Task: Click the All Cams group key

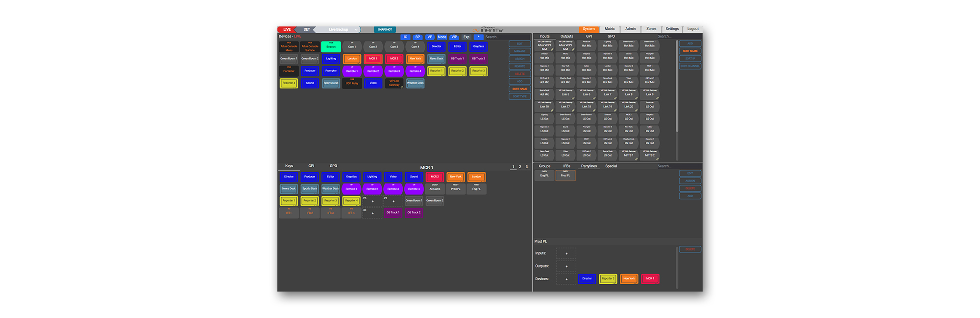Action: click(435, 188)
